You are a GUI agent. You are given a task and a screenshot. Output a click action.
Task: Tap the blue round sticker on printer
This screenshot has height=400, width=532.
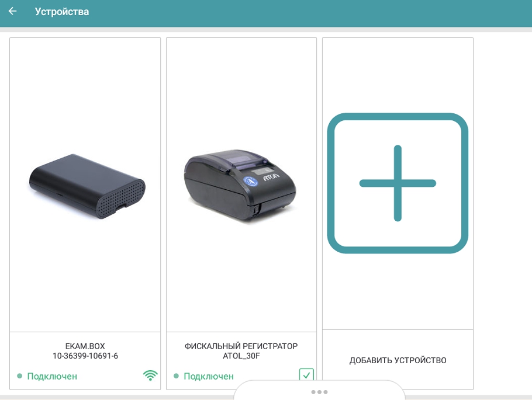click(250, 182)
